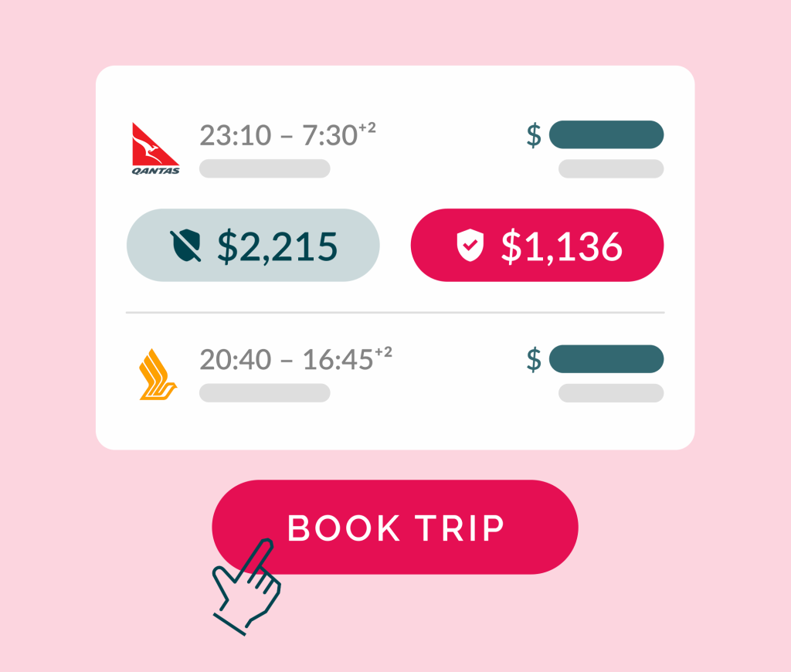Image resolution: width=791 pixels, height=672 pixels.
Task: Click the shield checkmark icon
Action: point(469,246)
